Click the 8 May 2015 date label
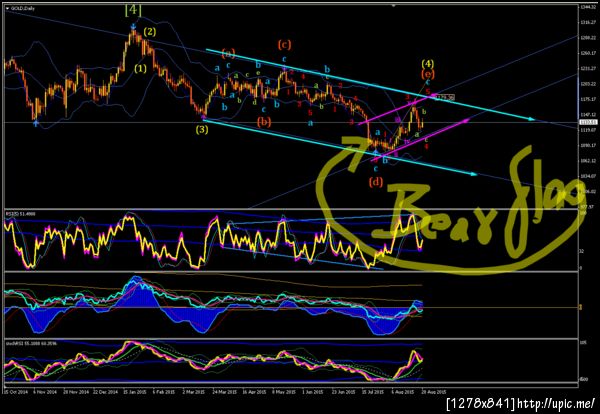The height and width of the screenshot is (414, 600). tap(284, 392)
